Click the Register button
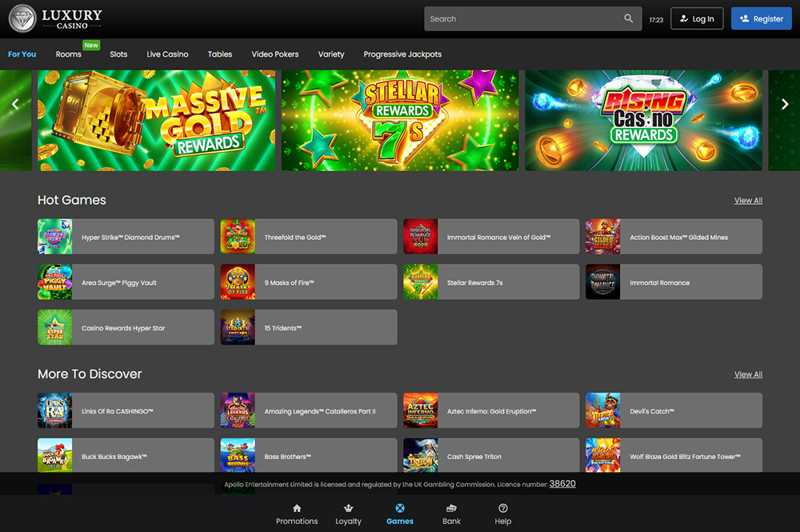The height and width of the screenshot is (532, 800). click(x=761, y=19)
